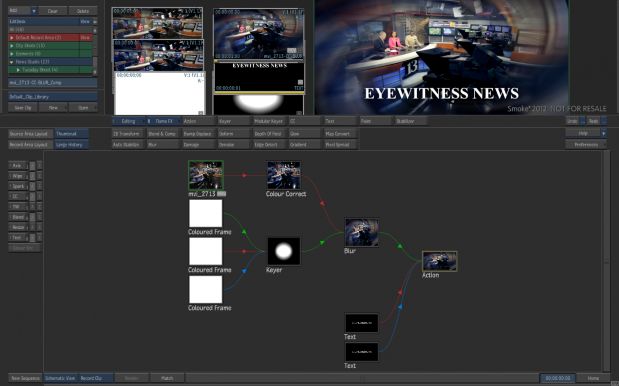This screenshot has height=386, width=619.
Task: Open the Help dropdown arrow
Action: [x=604, y=133]
